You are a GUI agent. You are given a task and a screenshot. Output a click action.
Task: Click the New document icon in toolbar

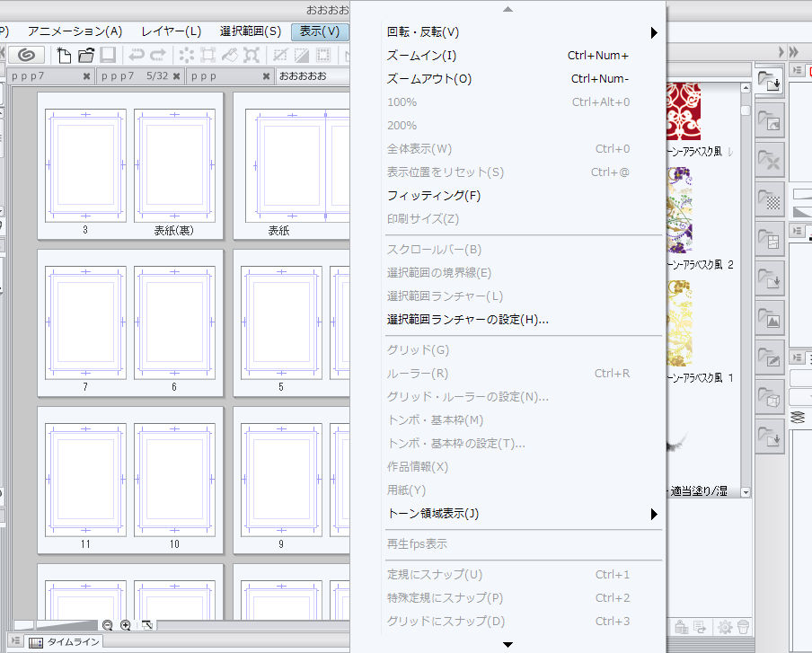tap(64, 55)
